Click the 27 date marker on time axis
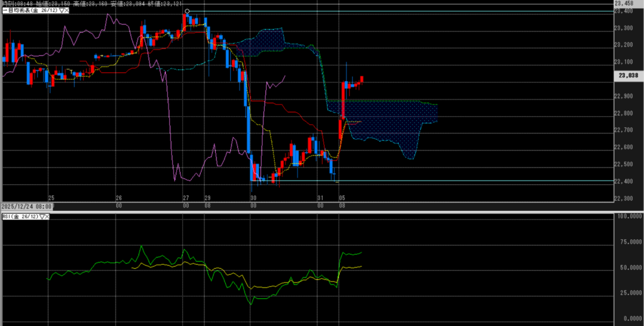 [x=186, y=197]
